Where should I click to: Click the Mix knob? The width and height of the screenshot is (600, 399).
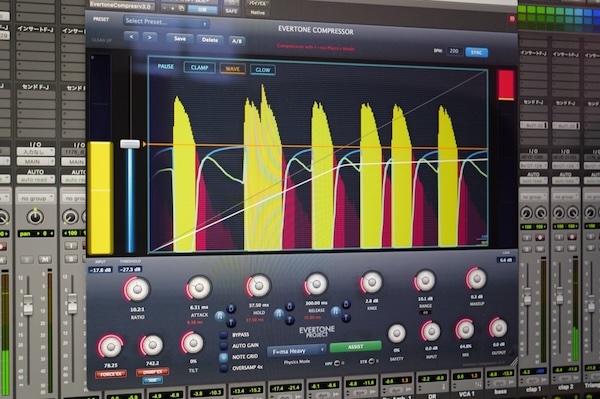(x=465, y=329)
